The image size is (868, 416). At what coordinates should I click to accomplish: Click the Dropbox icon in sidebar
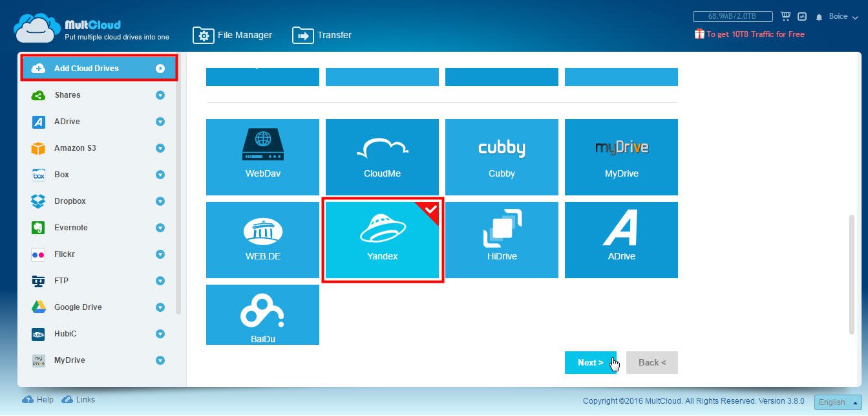pyautogui.click(x=38, y=201)
